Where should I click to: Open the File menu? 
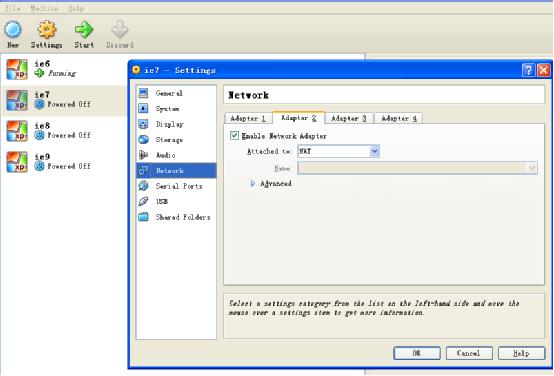(x=12, y=8)
